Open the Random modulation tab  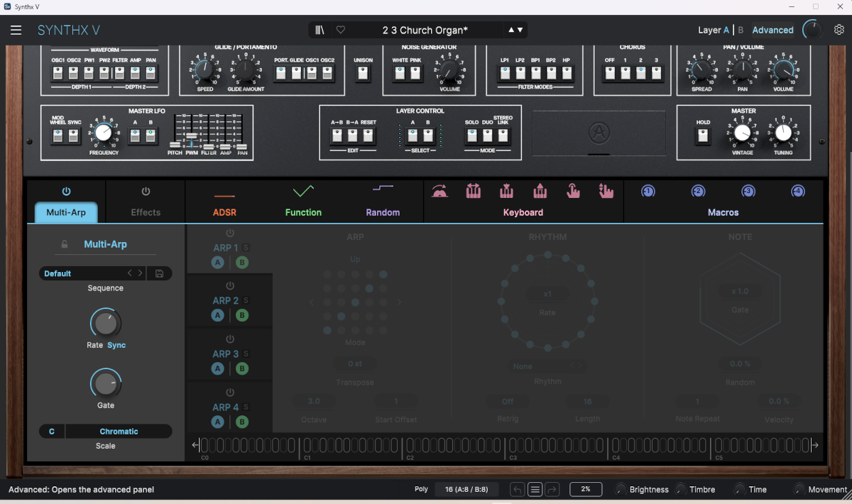[x=383, y=212]
